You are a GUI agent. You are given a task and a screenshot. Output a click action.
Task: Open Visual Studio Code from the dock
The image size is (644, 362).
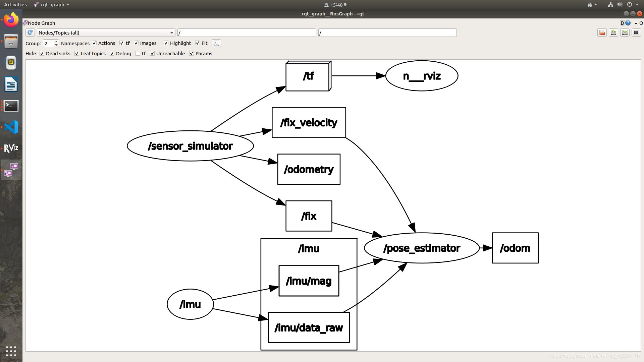[x=11, y=127]
